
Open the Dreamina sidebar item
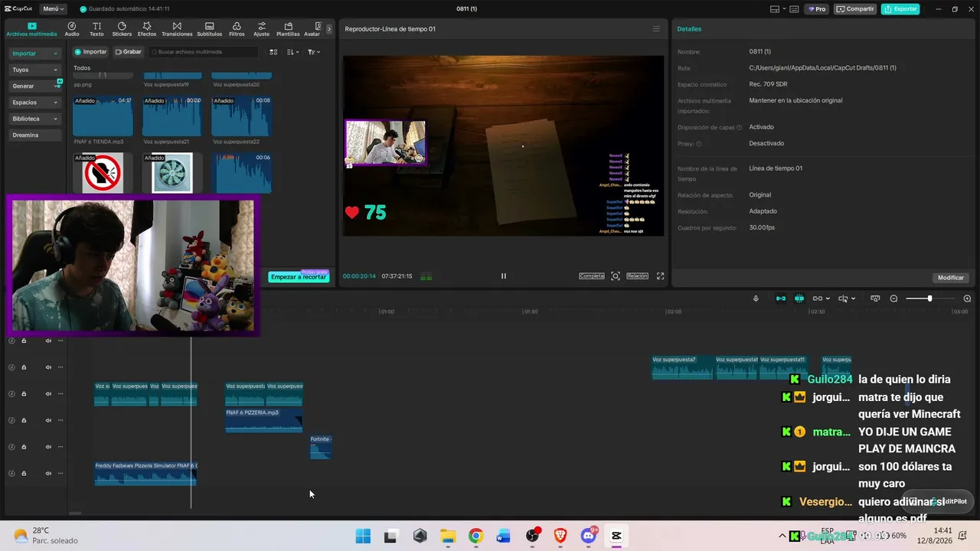(x=35, y=135)
